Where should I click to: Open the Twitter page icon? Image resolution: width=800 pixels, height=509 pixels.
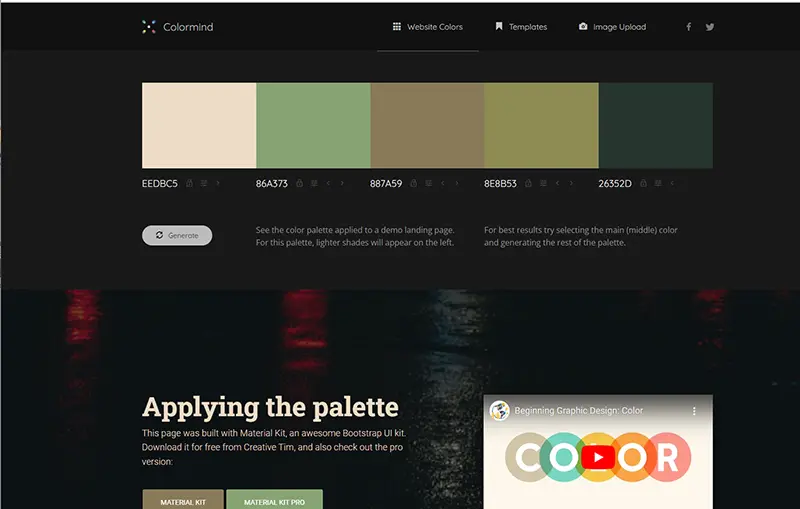click(x=710, y=27)
